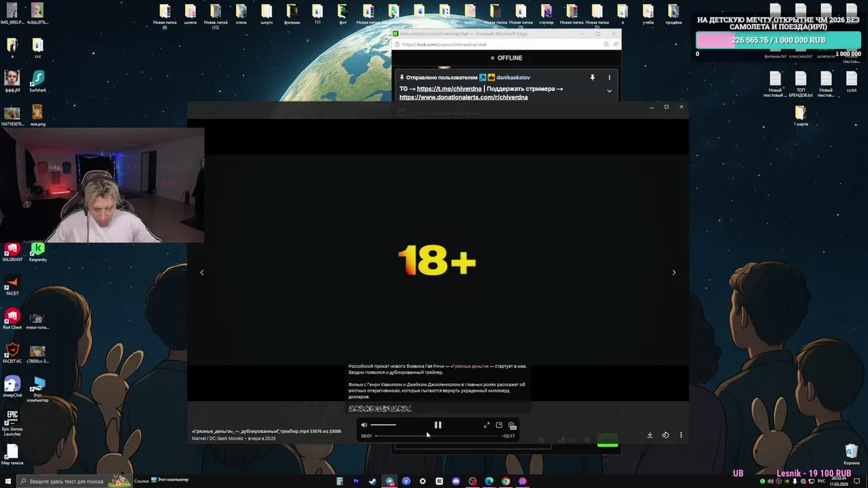Open Google Chrome from taskbar
Viewport: 868px width, 488px height.
coord(506,481)
